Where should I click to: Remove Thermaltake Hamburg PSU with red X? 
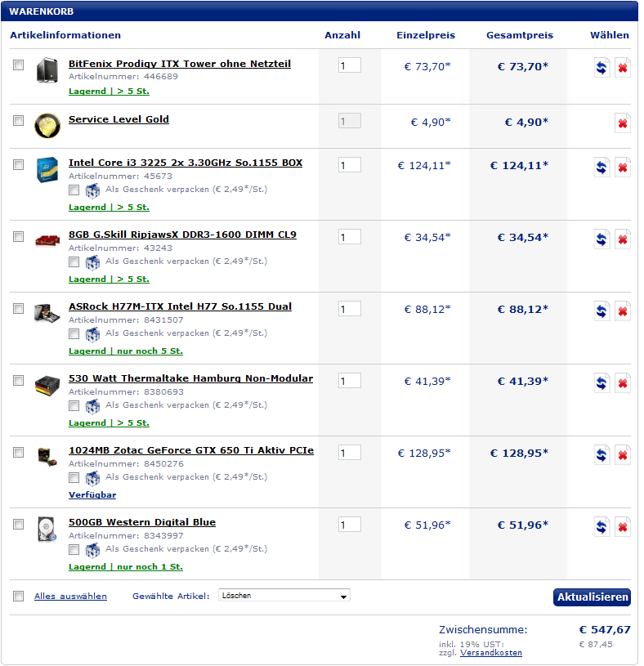pos(622,382)
